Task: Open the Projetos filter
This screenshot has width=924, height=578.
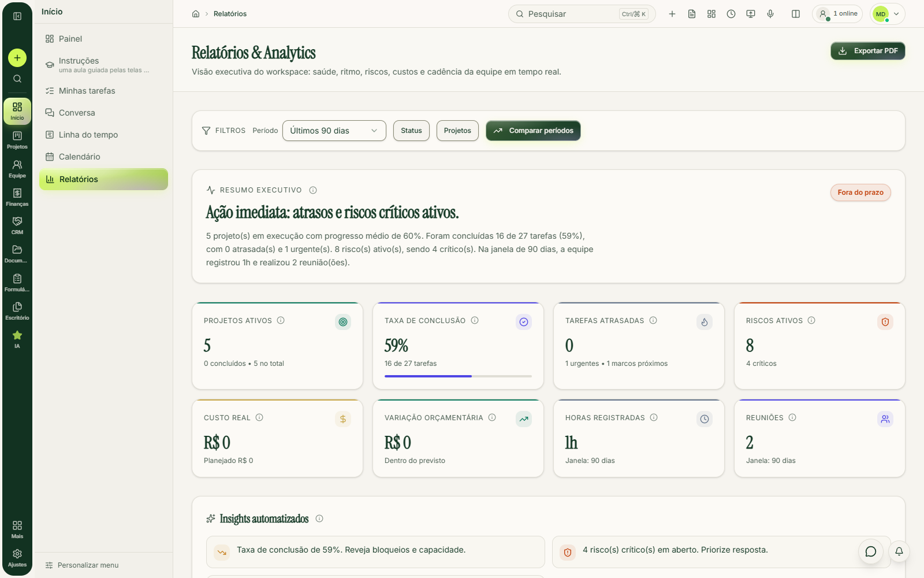Action: click(x=457, y=131)
